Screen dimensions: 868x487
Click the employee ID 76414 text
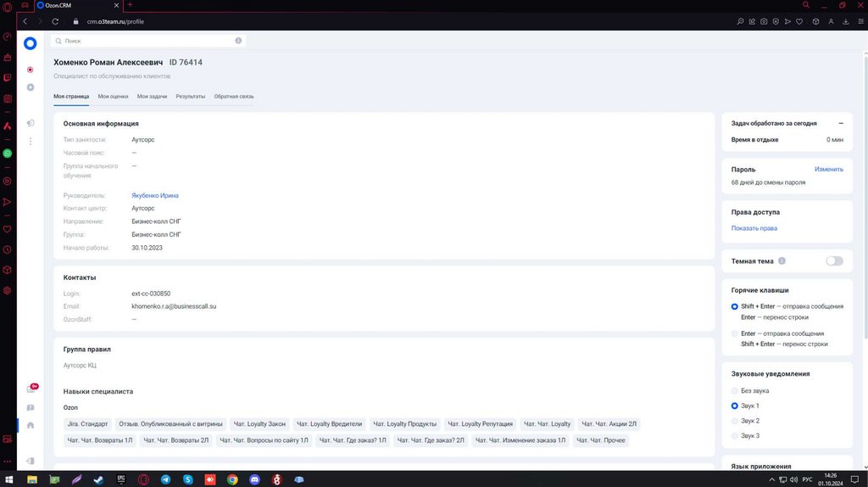click(x=186, y=63)
